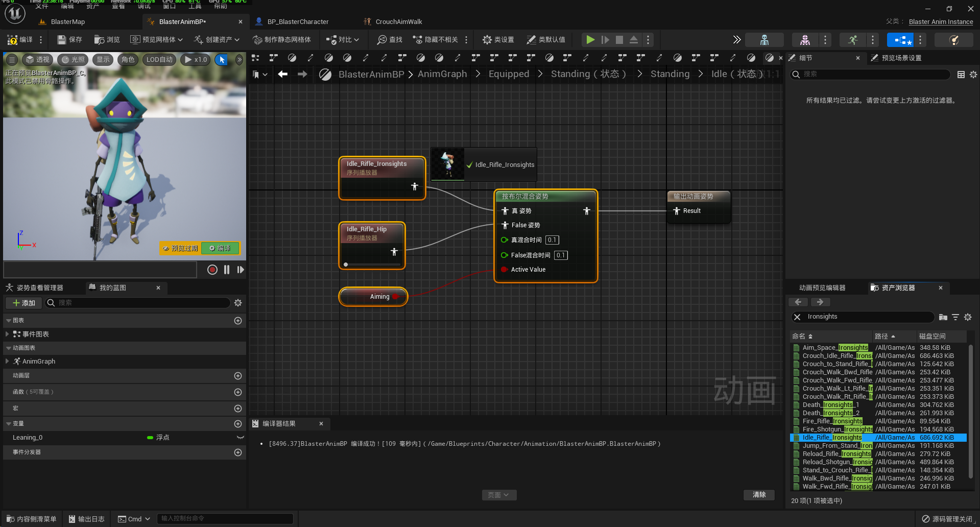Add a new function with plus icon

click(x=238, y=392)
